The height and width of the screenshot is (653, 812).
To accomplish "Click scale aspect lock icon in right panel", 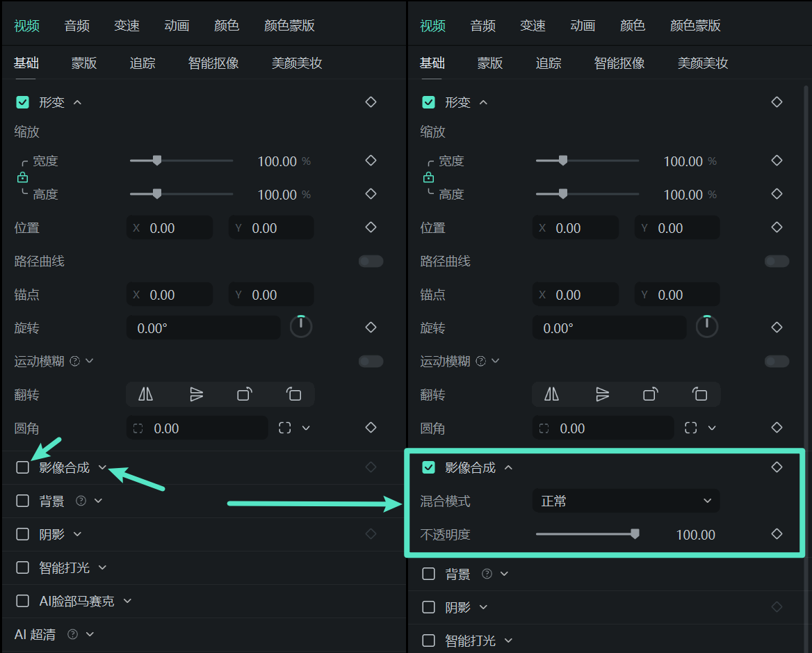I will tap(428, 177).
